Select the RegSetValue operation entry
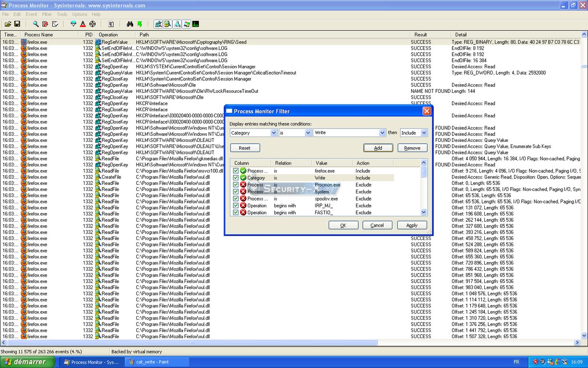588x368 pixels. 114,42
